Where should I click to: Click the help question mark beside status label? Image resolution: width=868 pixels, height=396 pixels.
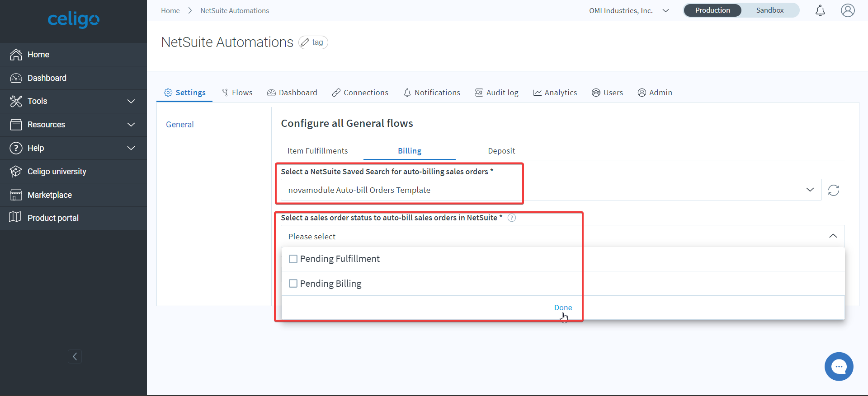[512, 218]
